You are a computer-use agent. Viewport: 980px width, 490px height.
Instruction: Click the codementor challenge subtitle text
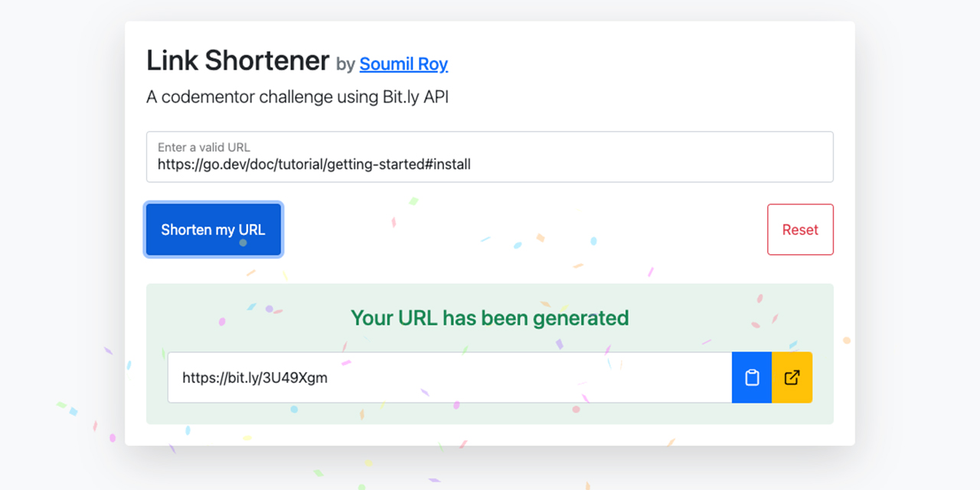tap(298, 96)
